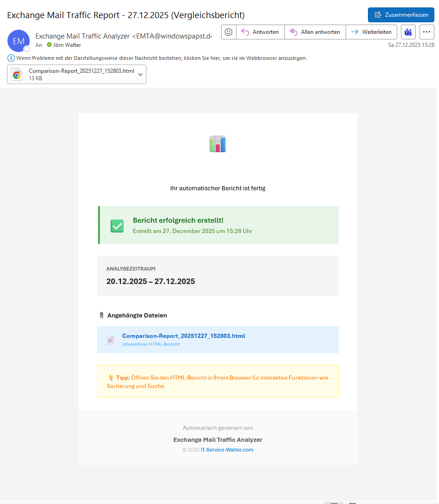Expand the attachment options chevron
This screenshot has width=439, height=504.
140,75
